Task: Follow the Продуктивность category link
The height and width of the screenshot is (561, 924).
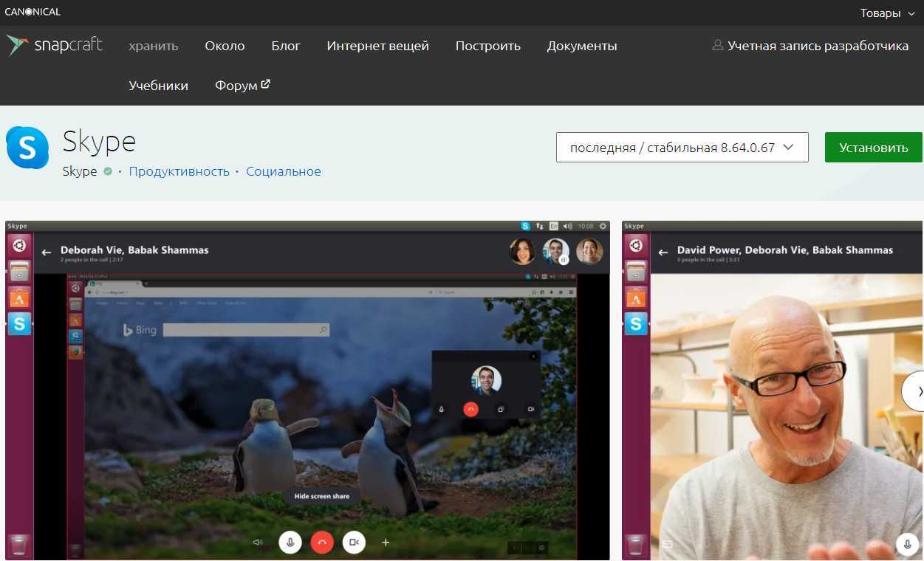Action: (179, 171)
